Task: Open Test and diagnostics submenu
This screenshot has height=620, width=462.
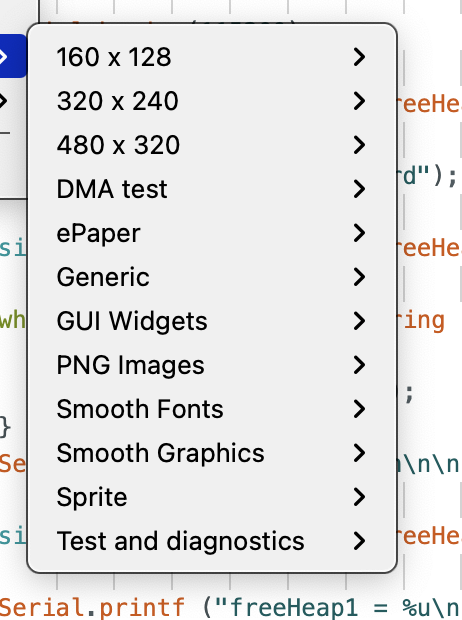Action: 212,541
